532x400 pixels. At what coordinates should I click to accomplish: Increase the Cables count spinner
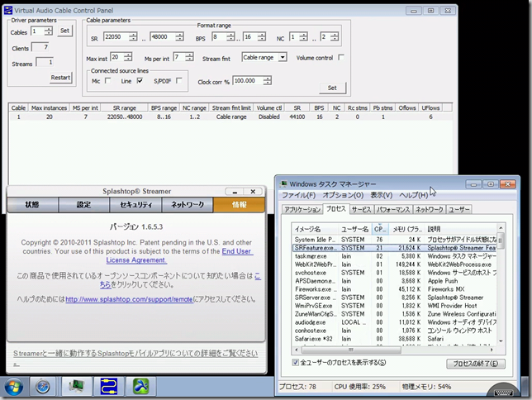coord(50,28)
